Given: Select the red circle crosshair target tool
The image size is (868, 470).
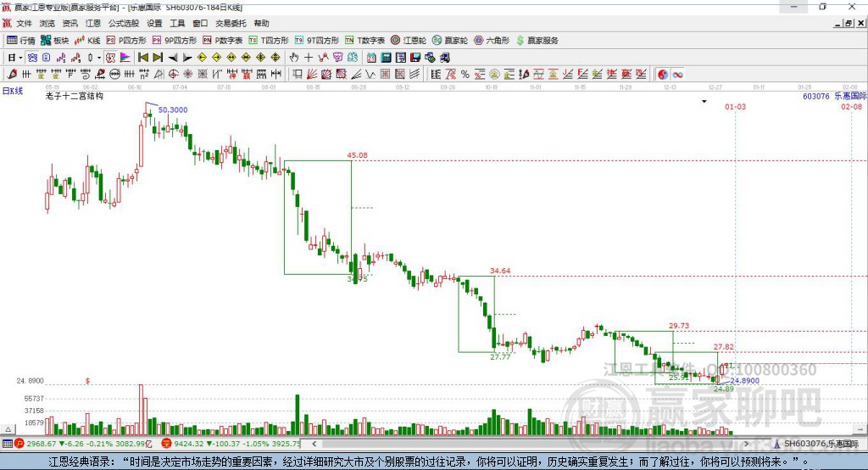Looking at the screenshot, I should (173, 74).
